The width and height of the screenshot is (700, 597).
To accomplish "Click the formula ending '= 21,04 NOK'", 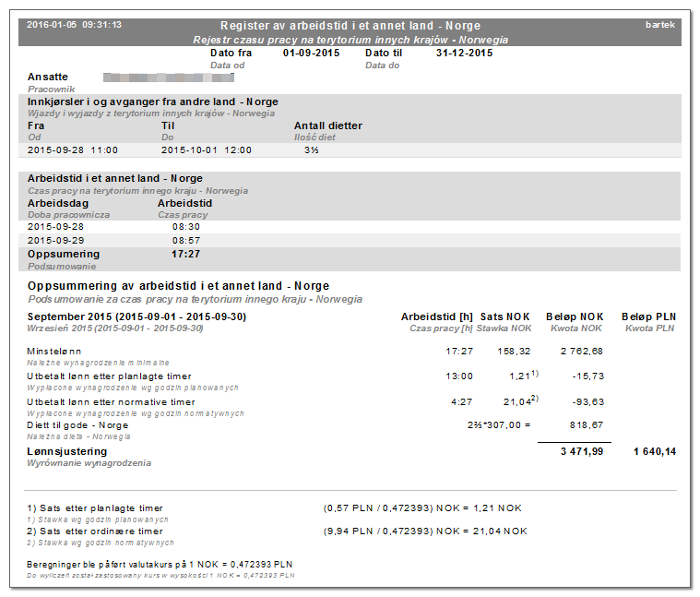I will point(425,531).
